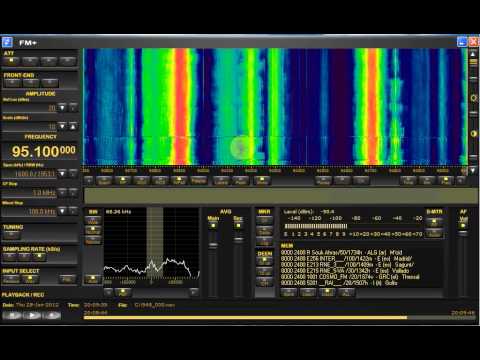The height and width of the screenshot is (360, 480).
Task: Click the second MKR marker button
Action: click(264, 230)
